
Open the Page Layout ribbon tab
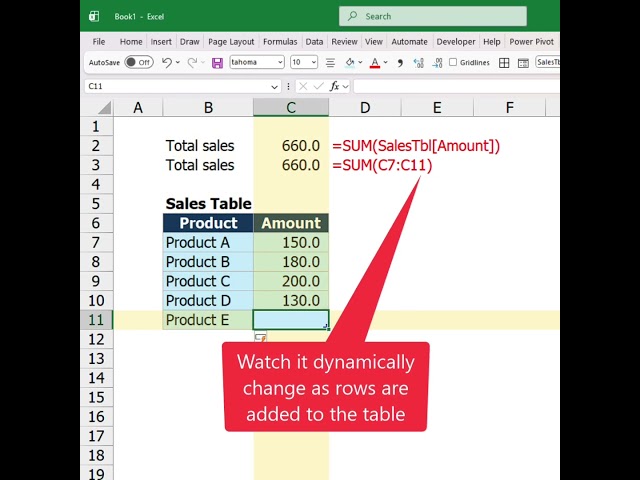(x=231, y=42)
